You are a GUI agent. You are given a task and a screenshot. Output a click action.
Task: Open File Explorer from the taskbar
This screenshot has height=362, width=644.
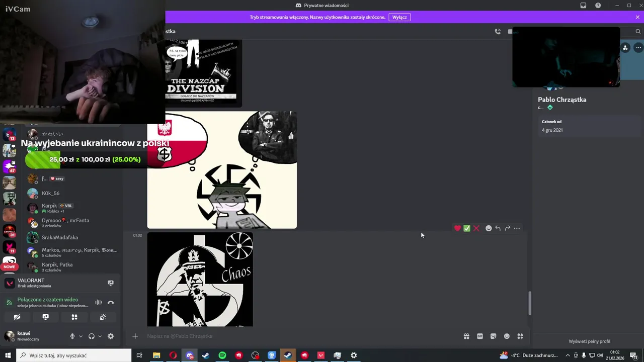point(156,355)
